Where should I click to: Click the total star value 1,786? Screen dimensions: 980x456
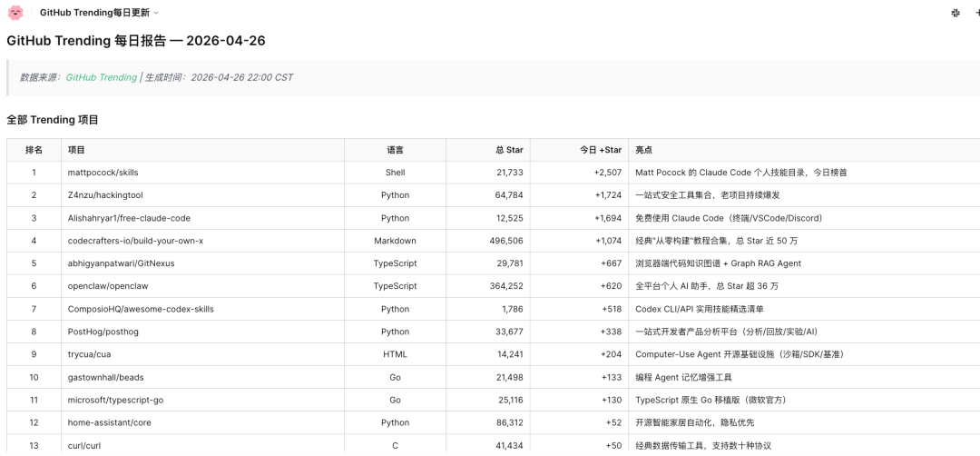[x=513, y=309]
